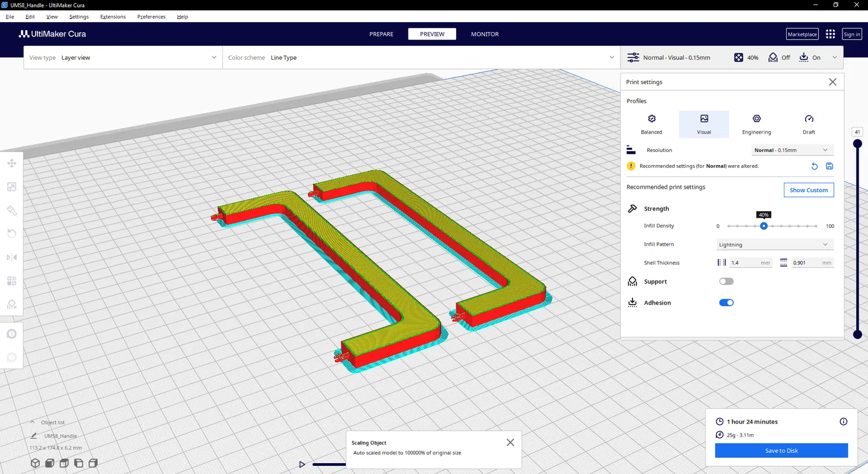Open the Per Model Settings tool
The width and height of the screenshot is (868, 474).
coord(11,281)
